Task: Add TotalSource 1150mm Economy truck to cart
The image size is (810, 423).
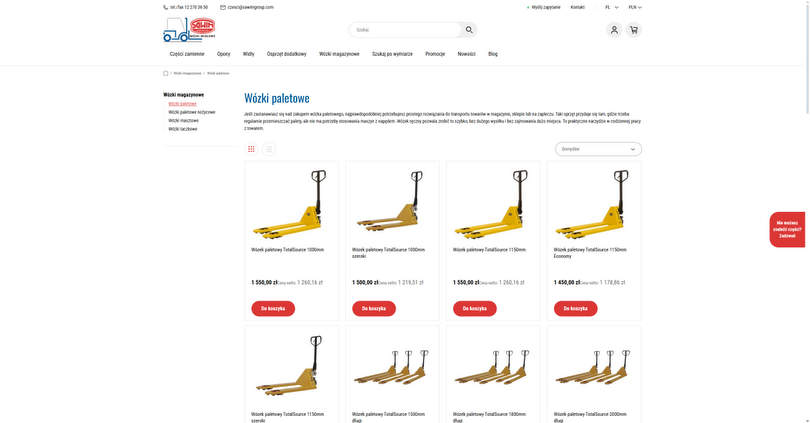Action: pos(575,308)
